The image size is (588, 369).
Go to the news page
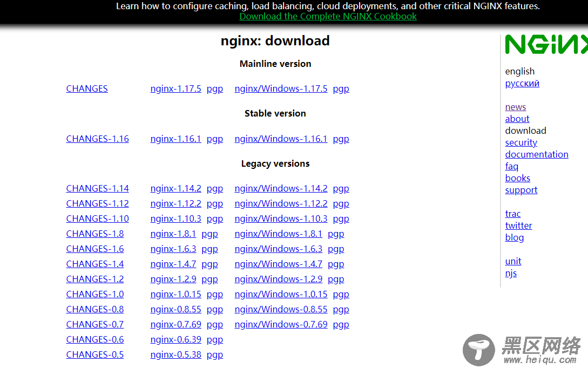tap(515, 107)
